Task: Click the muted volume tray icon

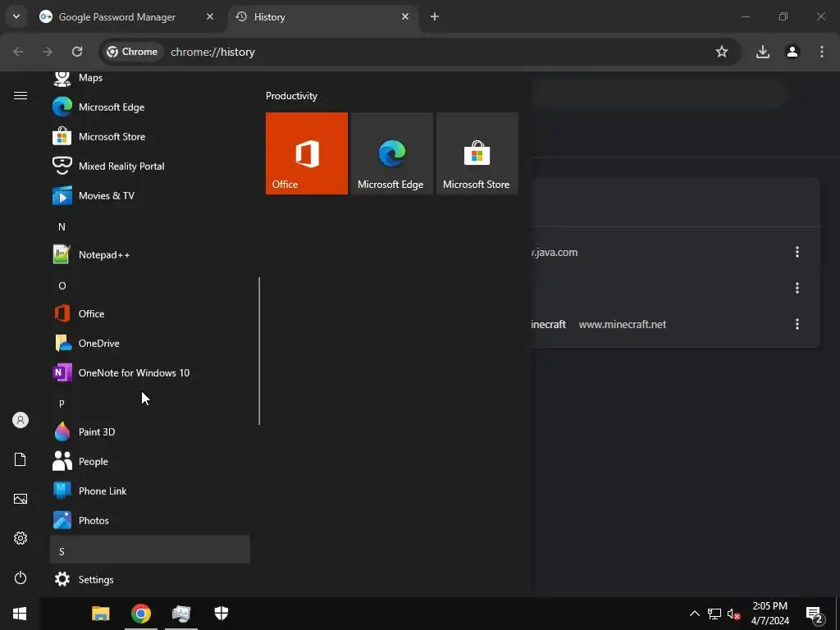Action: coord(733,614)
